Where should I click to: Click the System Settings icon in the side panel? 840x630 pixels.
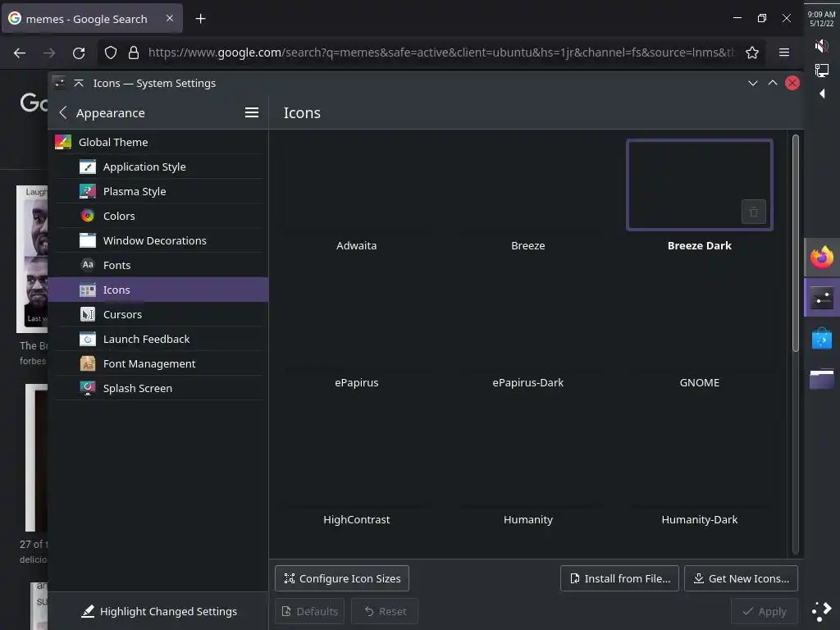[822, 297]
